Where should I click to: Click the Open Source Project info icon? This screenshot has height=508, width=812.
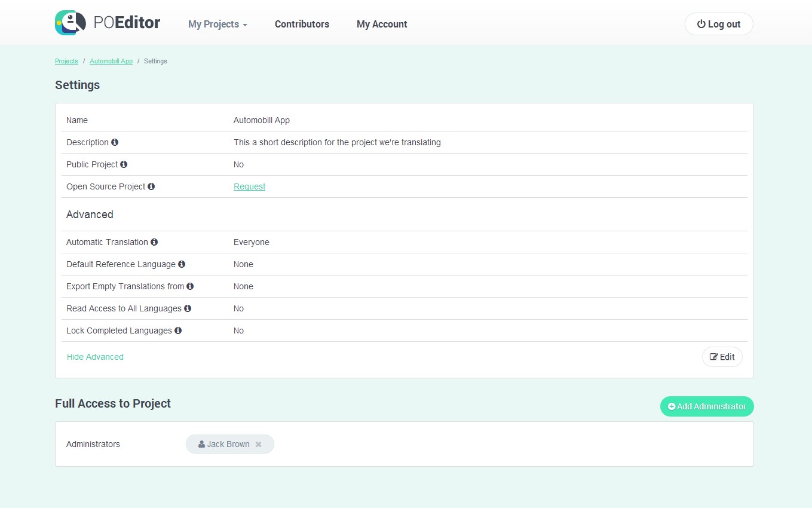pyautogui.click(x=151, y=186)
